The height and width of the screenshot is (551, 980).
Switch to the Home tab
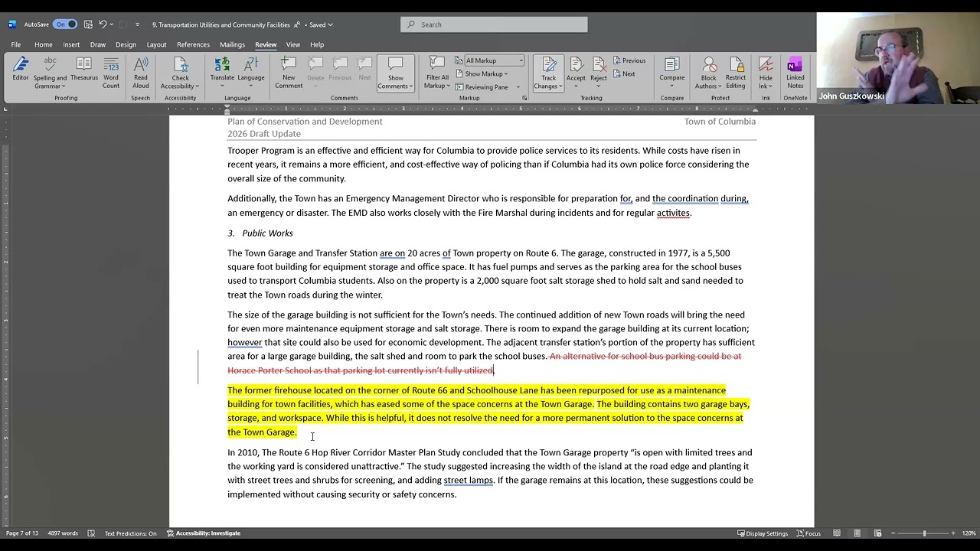(x=44, y=44)
